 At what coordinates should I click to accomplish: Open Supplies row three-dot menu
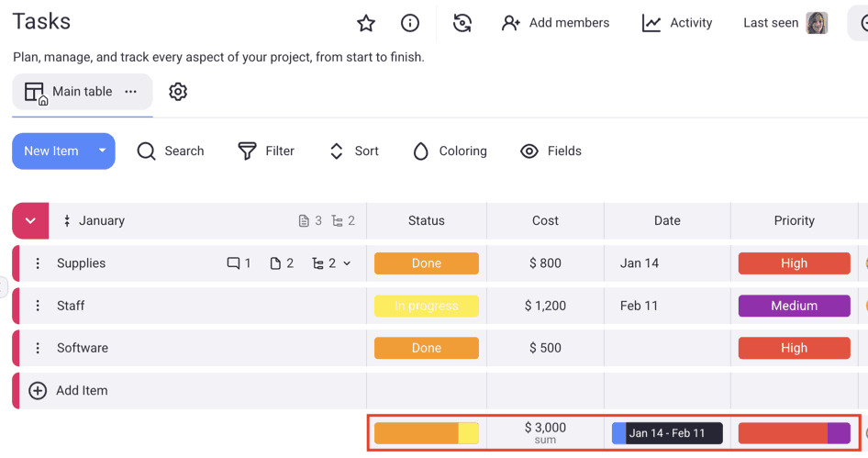[38, 263]
